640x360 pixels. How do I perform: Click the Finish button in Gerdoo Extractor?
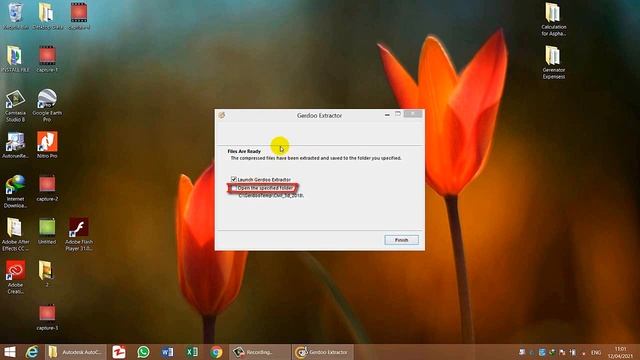(401, 240)
